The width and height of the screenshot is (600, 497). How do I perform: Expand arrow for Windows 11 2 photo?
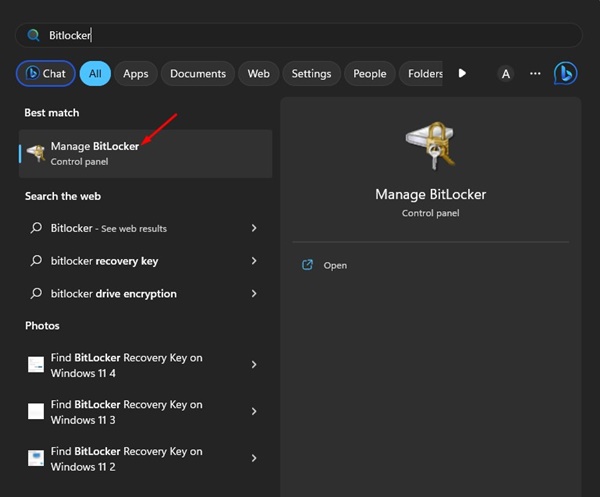(x=254, y=458)
